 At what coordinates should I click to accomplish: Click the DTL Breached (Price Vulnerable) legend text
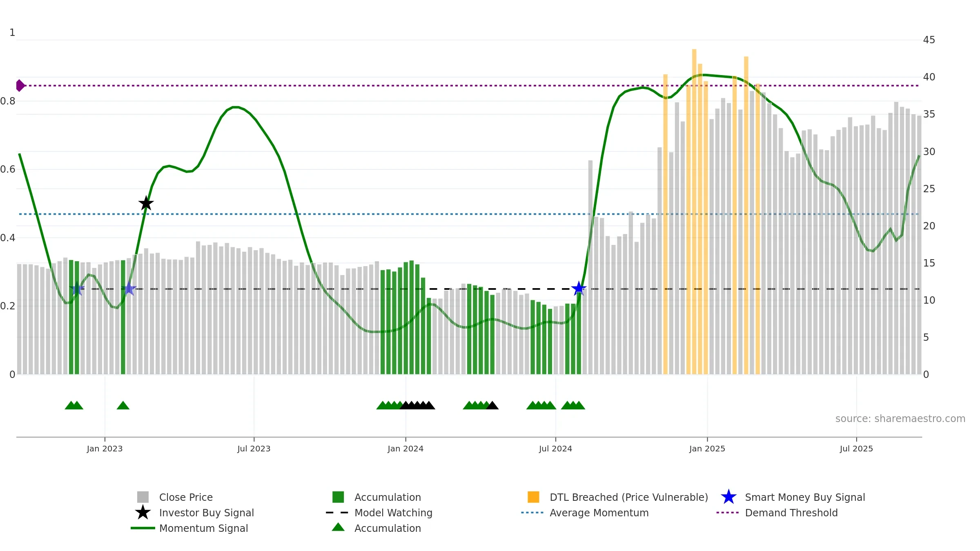(629, 497)
